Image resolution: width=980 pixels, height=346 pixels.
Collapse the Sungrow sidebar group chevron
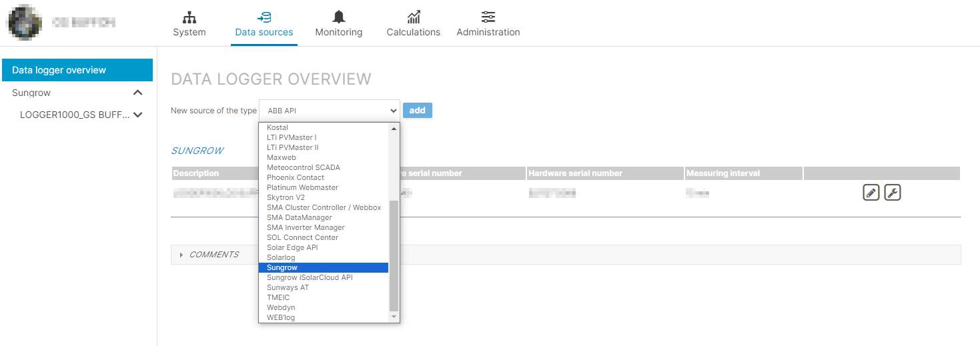[138, 93]
